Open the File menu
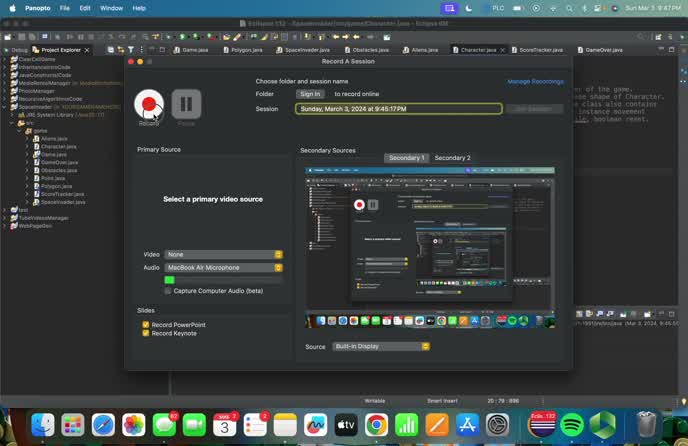The width and height of the screenshot is (688, 446). coord(64,8)
